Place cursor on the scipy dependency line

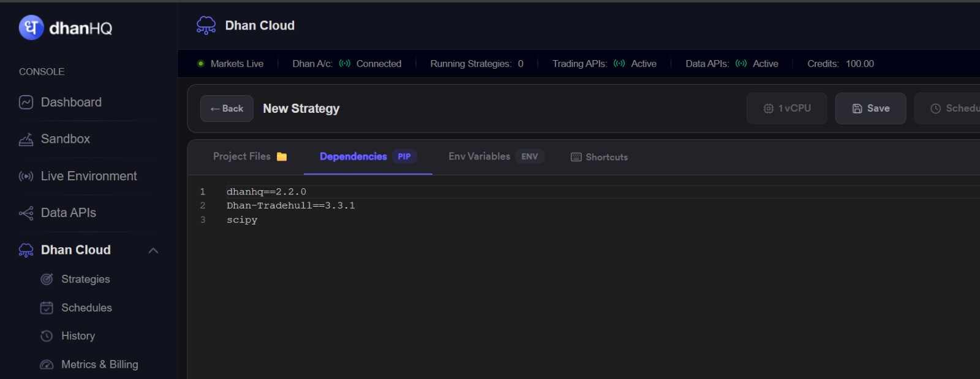[242, 220]
